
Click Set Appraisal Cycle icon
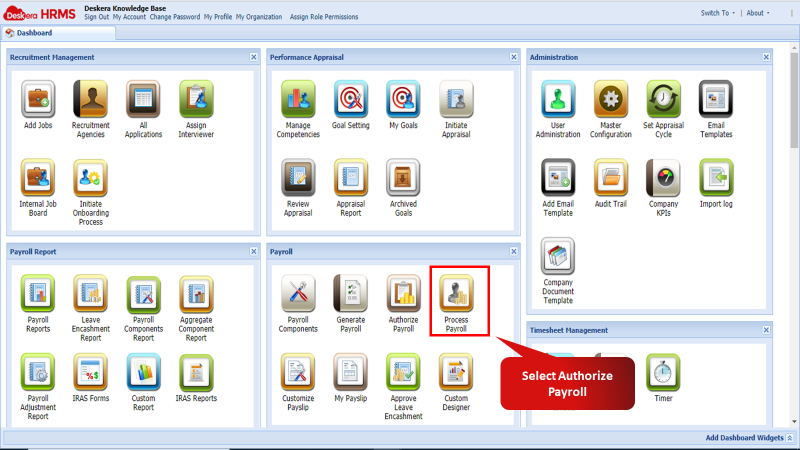[x=663, y=99]
